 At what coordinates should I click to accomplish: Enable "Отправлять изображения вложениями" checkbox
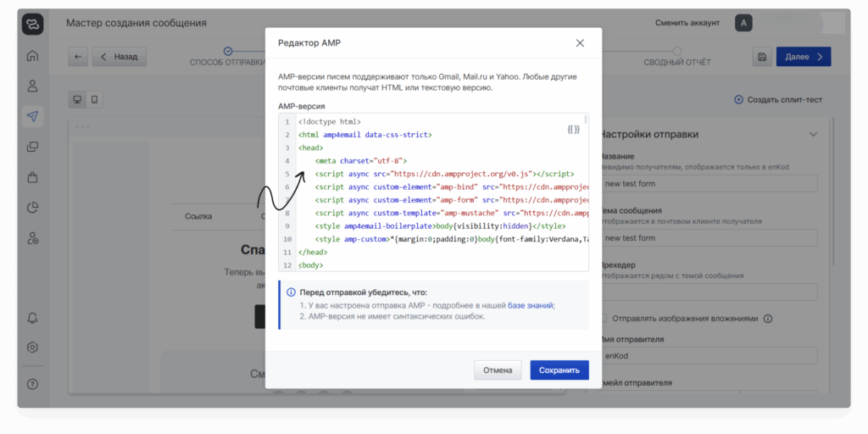(x=604, y=319)
